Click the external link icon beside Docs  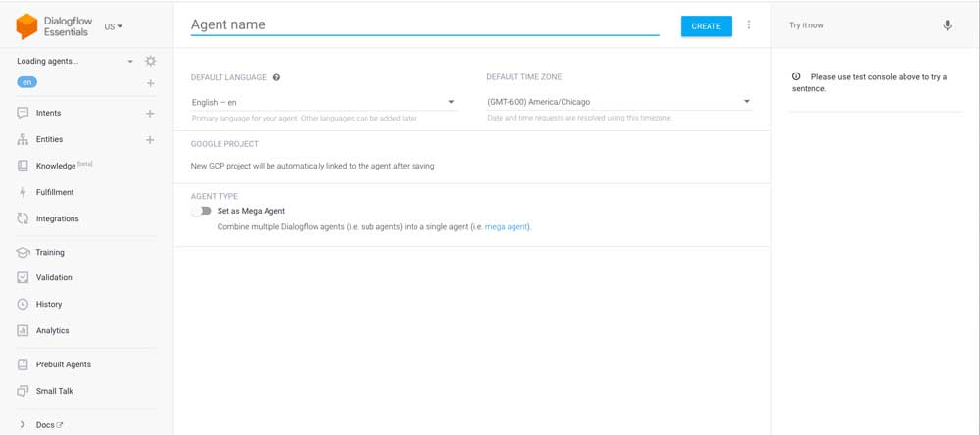[x=60, y=425]
